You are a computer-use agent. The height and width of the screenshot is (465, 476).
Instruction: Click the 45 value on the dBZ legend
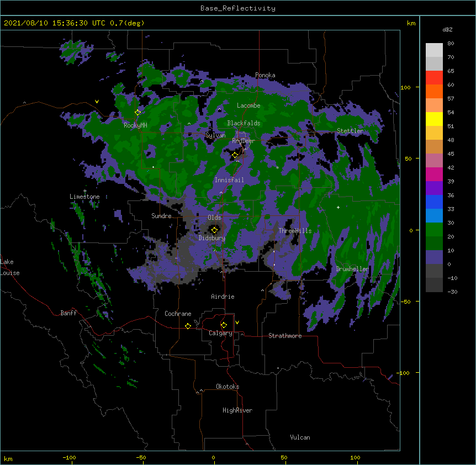[451, 154]
